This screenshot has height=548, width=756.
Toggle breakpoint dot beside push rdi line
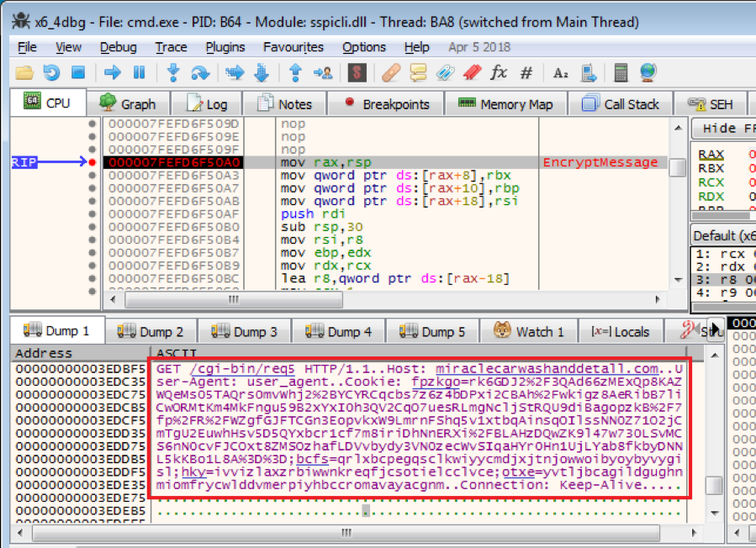click(x=92, y=214)
